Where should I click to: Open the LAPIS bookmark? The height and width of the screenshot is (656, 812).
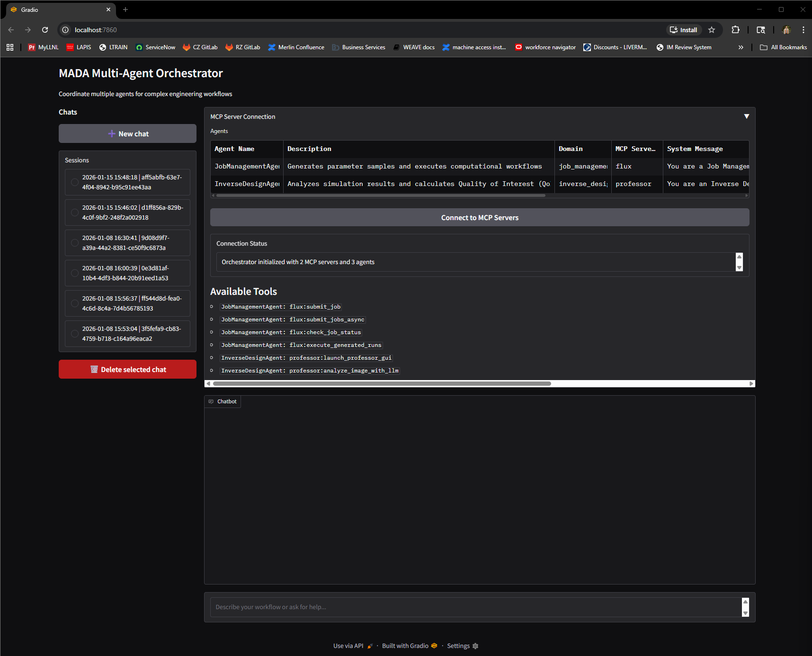click(79, 47)
